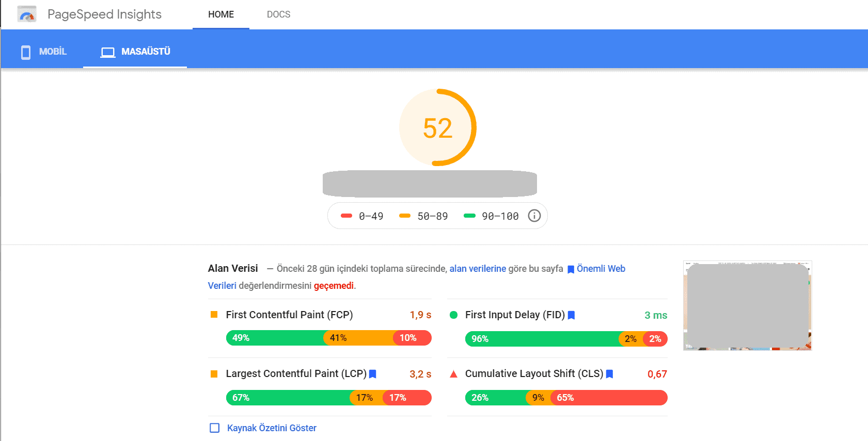Click the page screenshot thumbnail
This screenshot has width=868, height=441.
(x=747, y=305)
